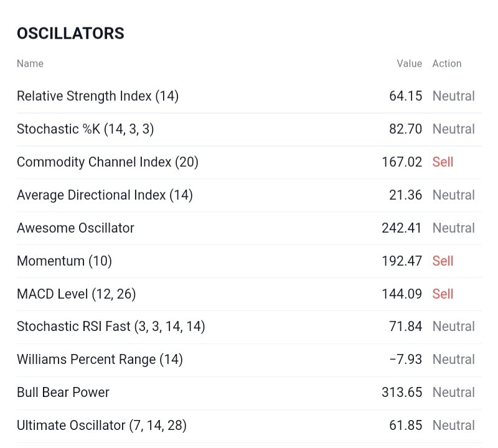Click the 313.65 Bull Bear Power value
Image resolution: width=498 pixels, height=448 pixels.
[x=402, y=393]
